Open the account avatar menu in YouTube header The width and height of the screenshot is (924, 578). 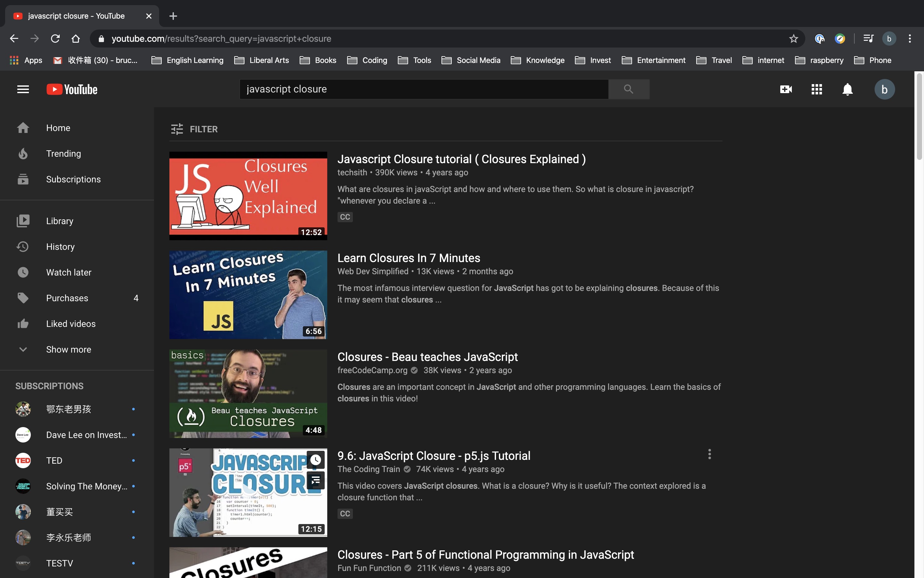pyautogui.click(x=884, y=90)
